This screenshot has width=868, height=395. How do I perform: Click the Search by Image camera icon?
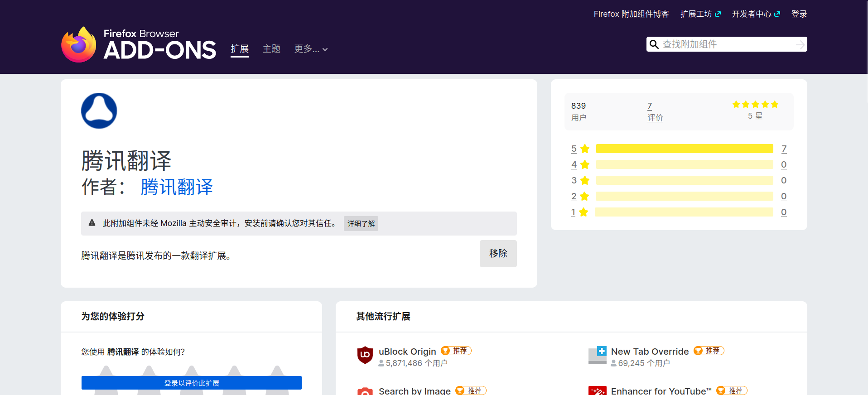coord(365,390)
